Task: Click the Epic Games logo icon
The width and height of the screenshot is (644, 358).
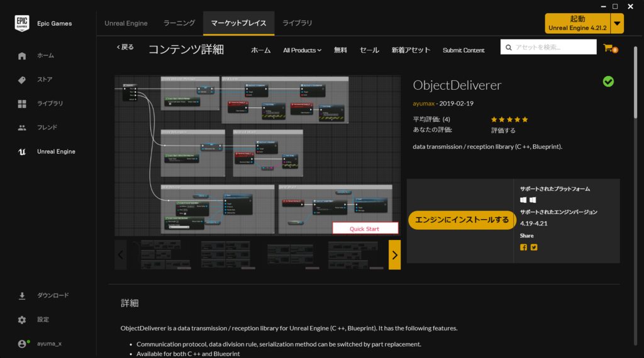Action: (22, 23)
